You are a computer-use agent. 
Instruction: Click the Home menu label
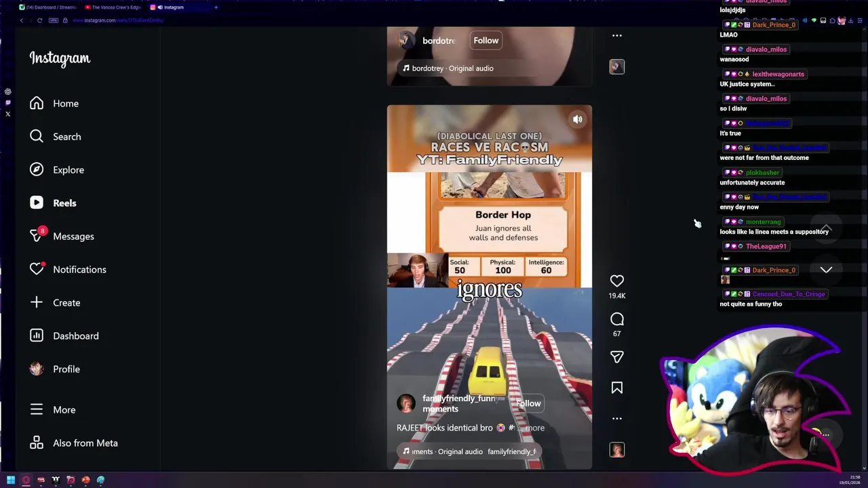click(x=66, y=104)
